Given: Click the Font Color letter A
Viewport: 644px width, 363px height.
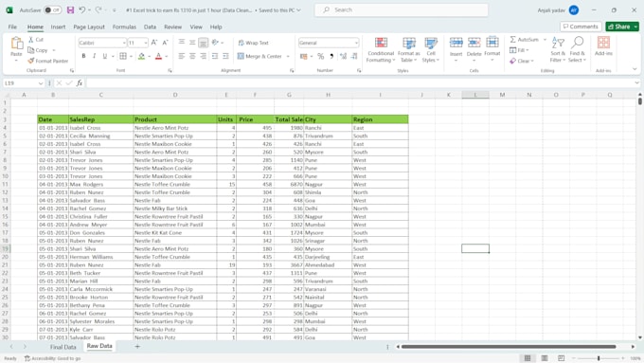Looking at the screenshot, I should click(x=158, y=56).
